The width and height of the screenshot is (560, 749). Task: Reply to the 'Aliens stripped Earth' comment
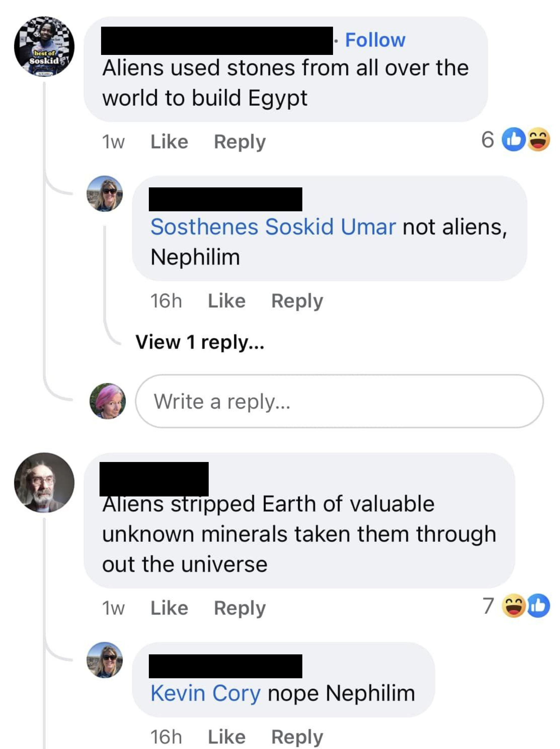tap(240, 608)
